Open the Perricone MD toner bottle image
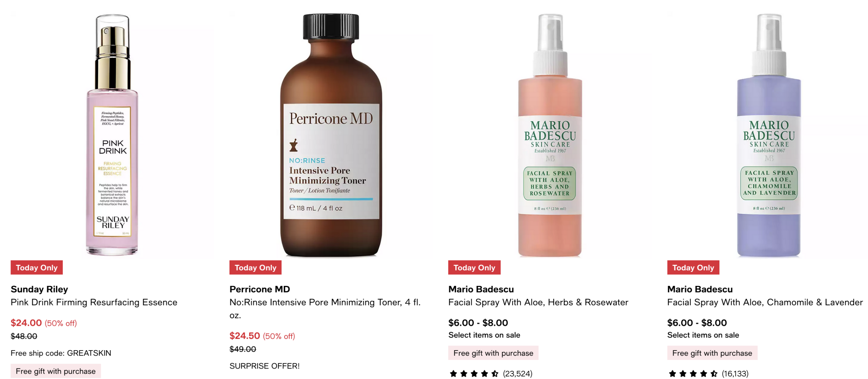This screenshot has height=379, width=868. point(331,134)
